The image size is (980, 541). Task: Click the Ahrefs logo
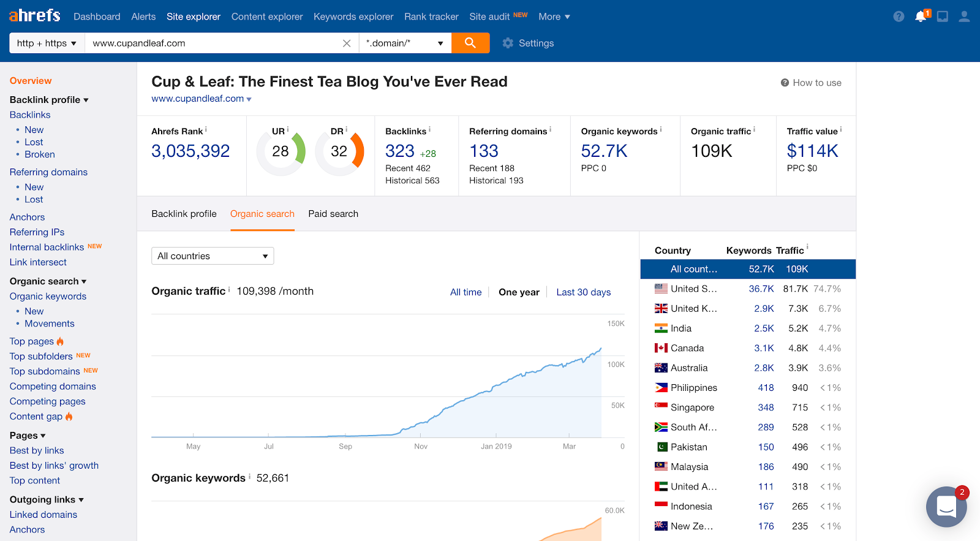click(x=35, y=16)
